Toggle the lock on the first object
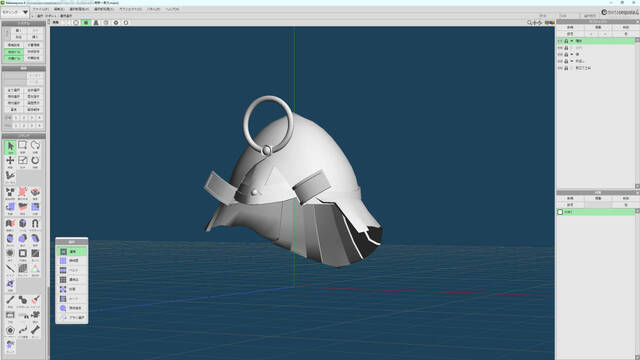The height and width of the screenshot is (360, 640). click(566, 41)
